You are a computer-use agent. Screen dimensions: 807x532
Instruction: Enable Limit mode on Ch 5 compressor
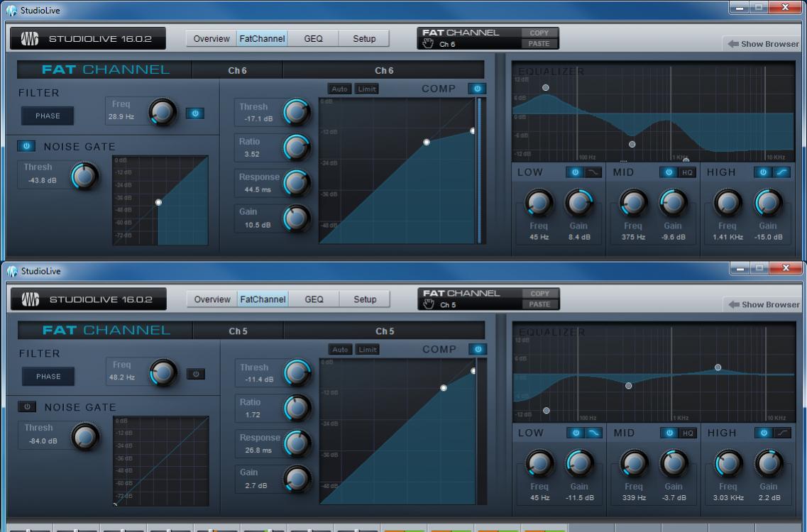(368, 350)
